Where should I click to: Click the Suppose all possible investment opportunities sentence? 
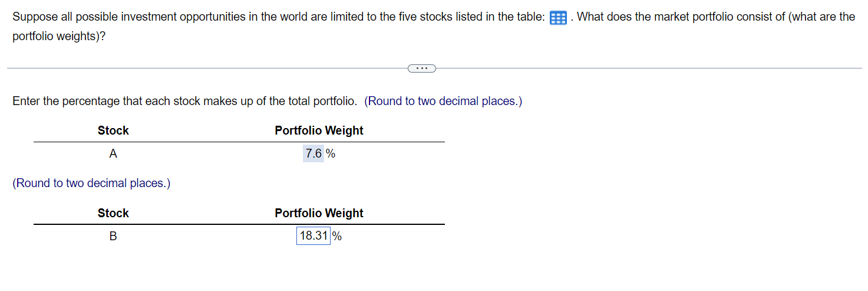(x=279, y=17)
